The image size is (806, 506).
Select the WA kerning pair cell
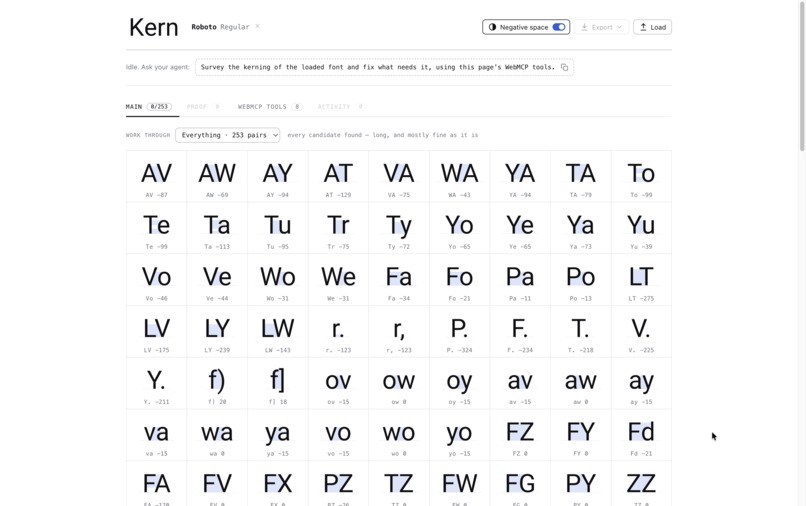pyautogui.click(x=460, y=176)
